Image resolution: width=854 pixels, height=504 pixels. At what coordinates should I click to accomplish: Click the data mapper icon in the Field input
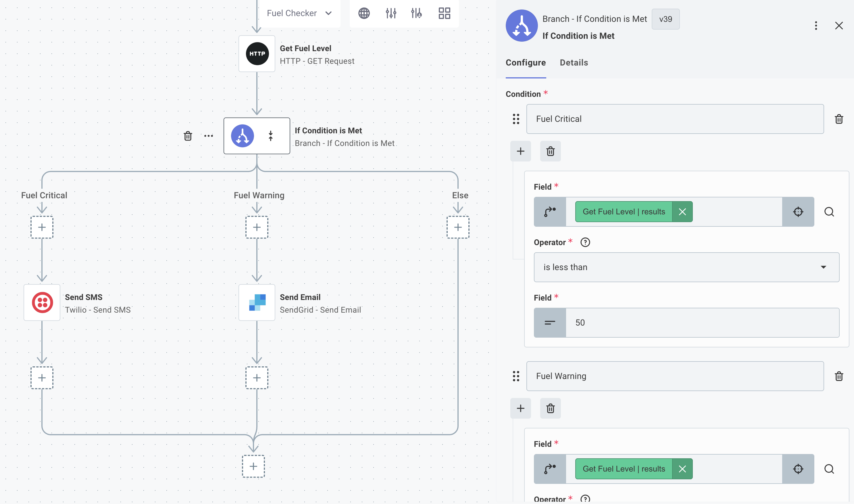click(x=549, y=211)
